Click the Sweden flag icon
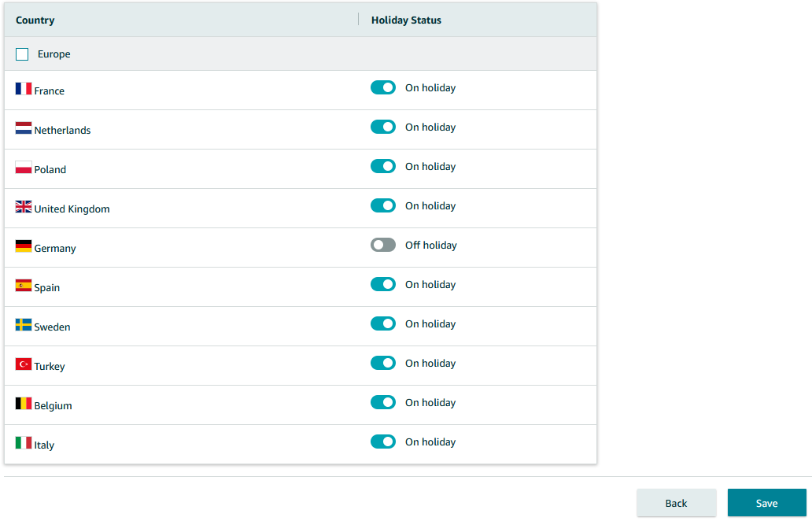 tap(24, 325)
